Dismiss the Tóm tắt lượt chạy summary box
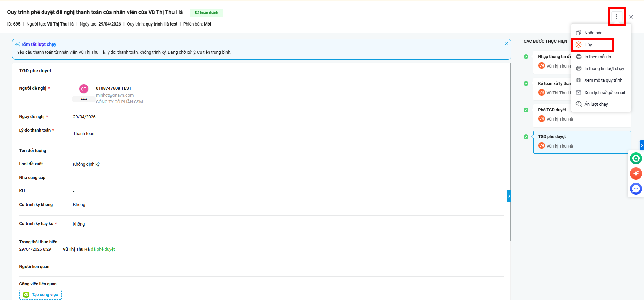The height and width of the screenshot is (300, 644). point(506,44)
